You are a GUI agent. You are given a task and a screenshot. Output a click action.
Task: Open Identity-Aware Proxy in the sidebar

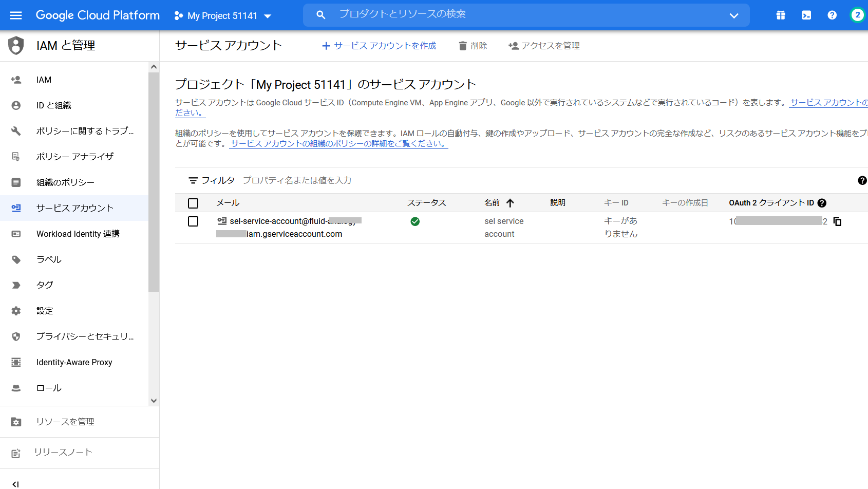tap(74, 362)
